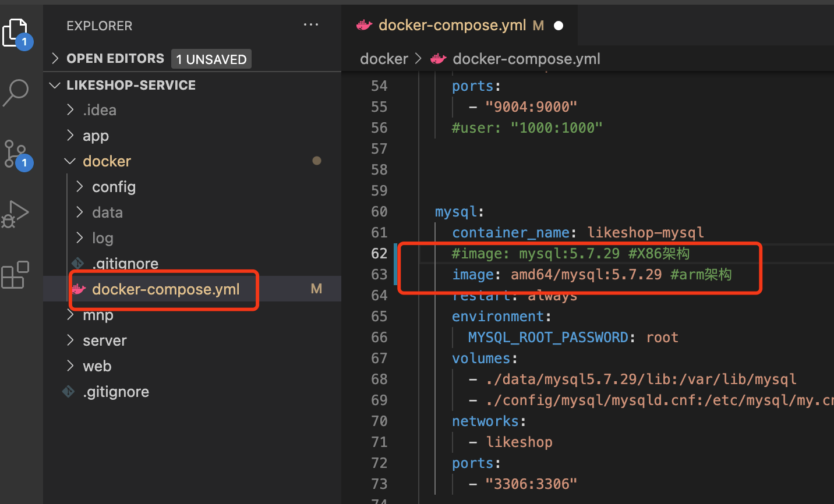834x504 pixels.
Task: Place cursor on amd64/mysql:5.7.29 image line
Action: point(592,275)
